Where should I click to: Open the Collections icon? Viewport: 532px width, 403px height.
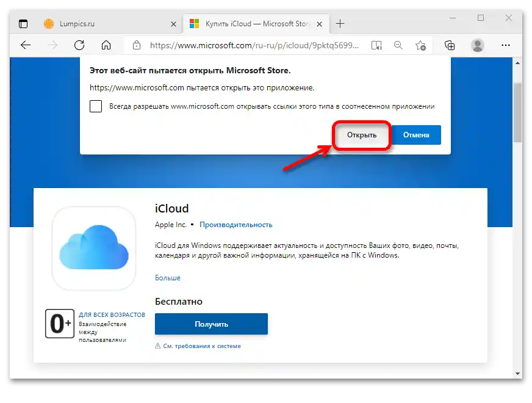click(450, 45)
